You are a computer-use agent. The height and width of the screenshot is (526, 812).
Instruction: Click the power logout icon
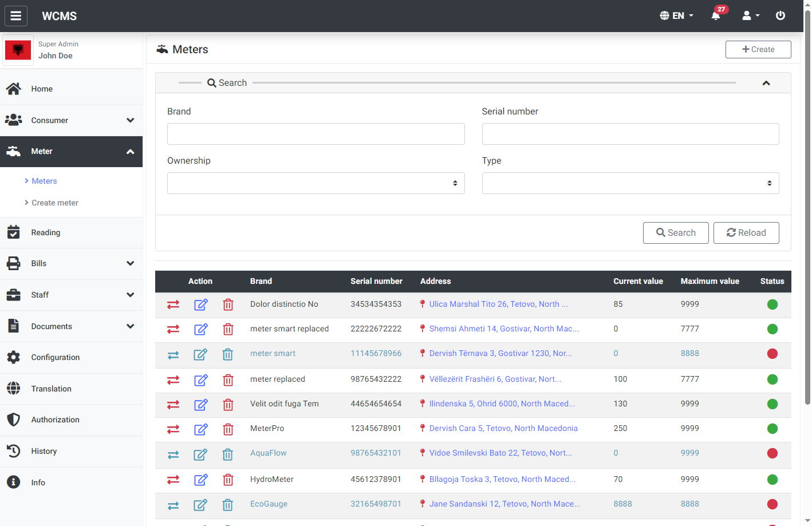click(781, 15)
